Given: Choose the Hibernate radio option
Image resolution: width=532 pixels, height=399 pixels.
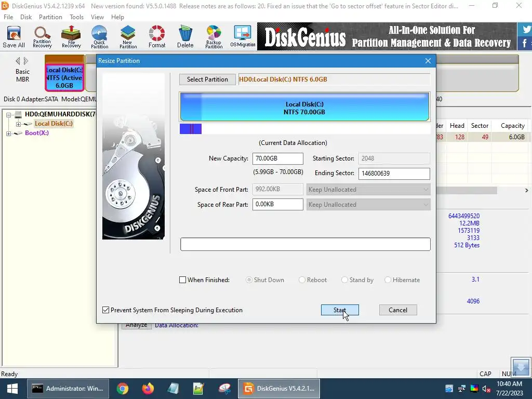Looking at the screenshot, I should [388, 280].
